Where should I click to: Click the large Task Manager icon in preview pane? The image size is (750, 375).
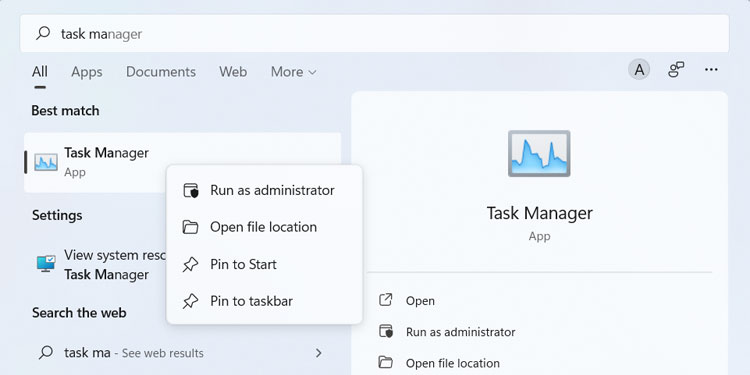click(x=539, y=154)
